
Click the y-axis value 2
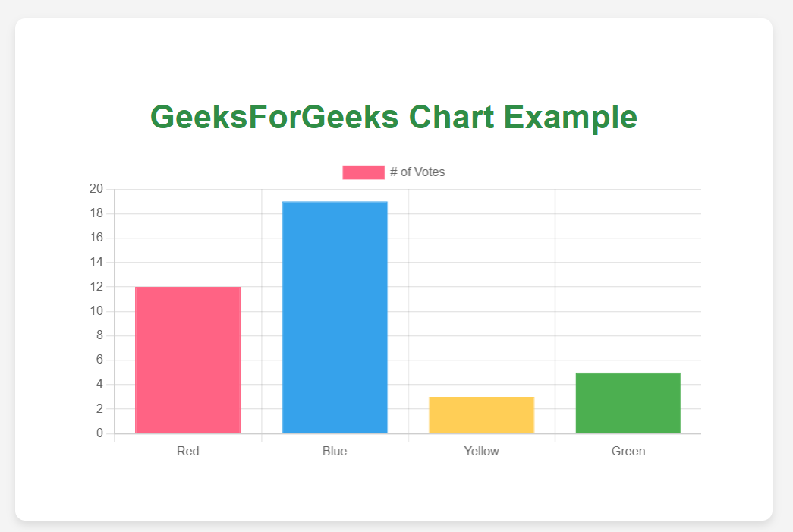99,409
